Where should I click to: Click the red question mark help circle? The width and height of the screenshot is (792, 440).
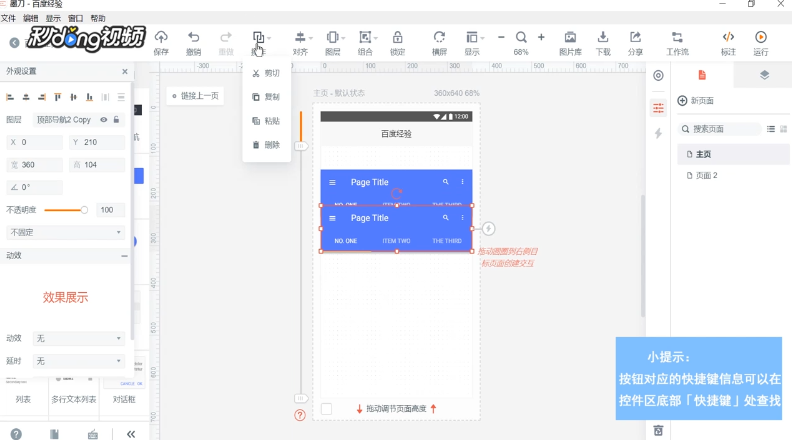click(x=300, y=415)
